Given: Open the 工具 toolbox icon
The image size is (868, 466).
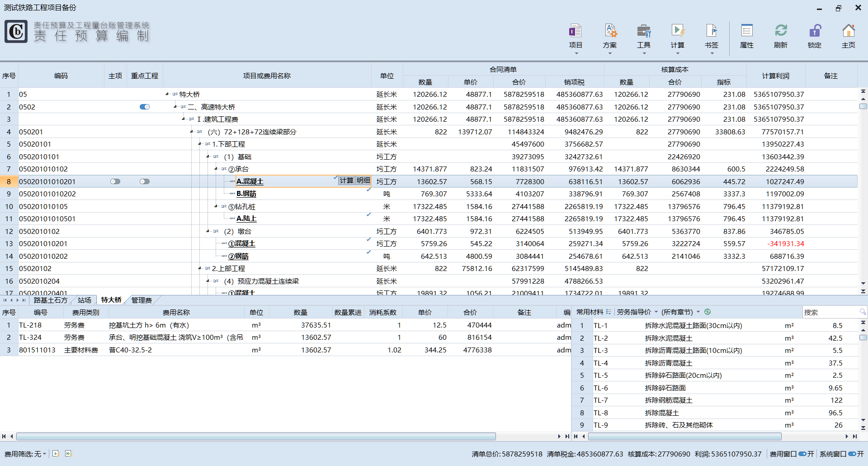Looking at the screenshot, I should (643, 36).
